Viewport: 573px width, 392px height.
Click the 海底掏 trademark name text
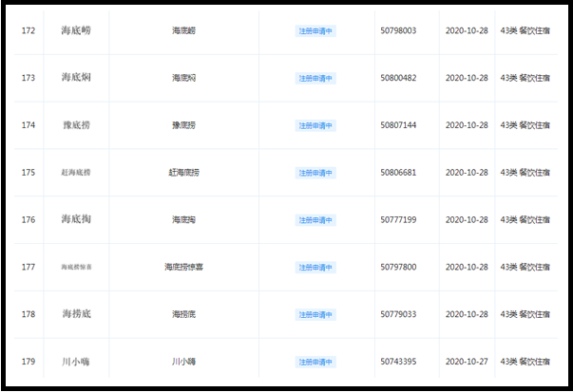coord(183,220)
